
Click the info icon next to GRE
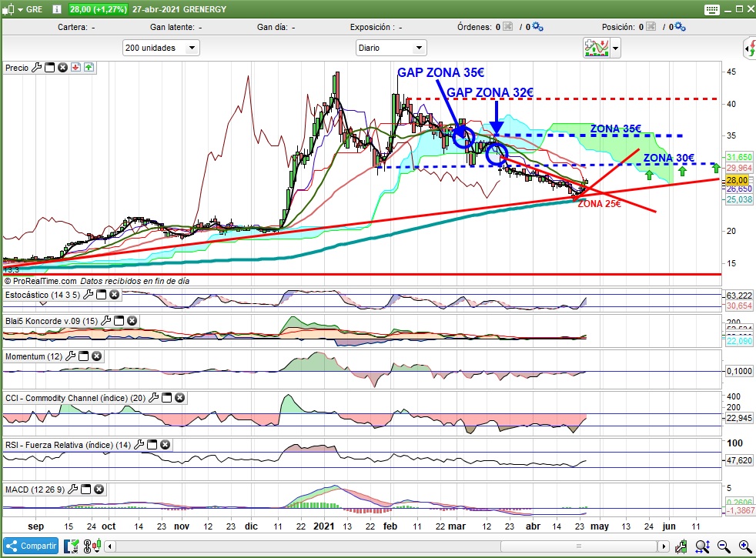pyautogui.click(x=57, y=8)
